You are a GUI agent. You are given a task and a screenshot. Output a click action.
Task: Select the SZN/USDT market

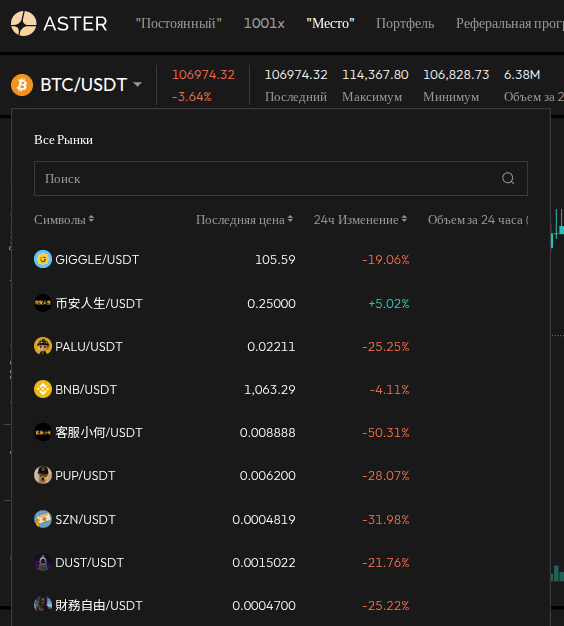(281, 519)
